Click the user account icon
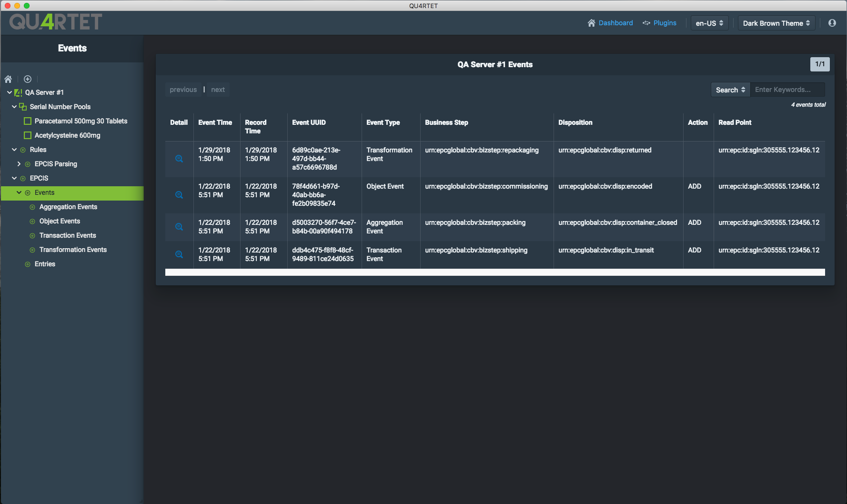 [x=832, y=23]
